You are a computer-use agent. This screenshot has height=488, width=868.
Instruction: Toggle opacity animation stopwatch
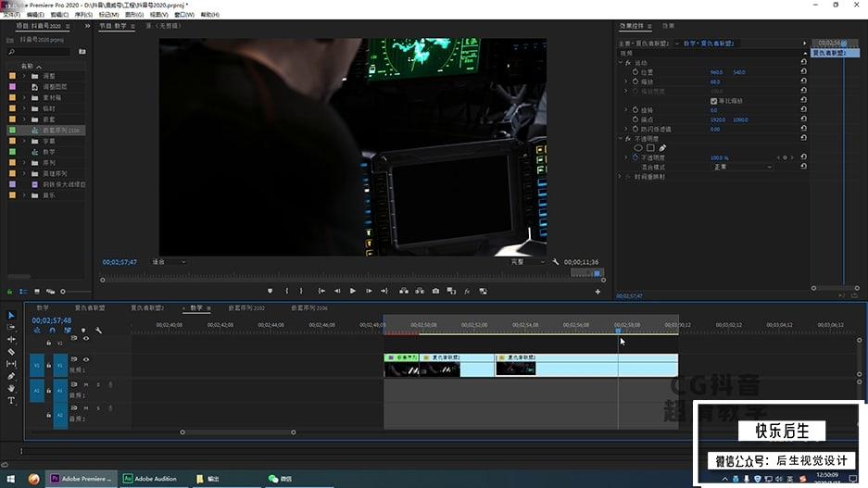(635, 157)
